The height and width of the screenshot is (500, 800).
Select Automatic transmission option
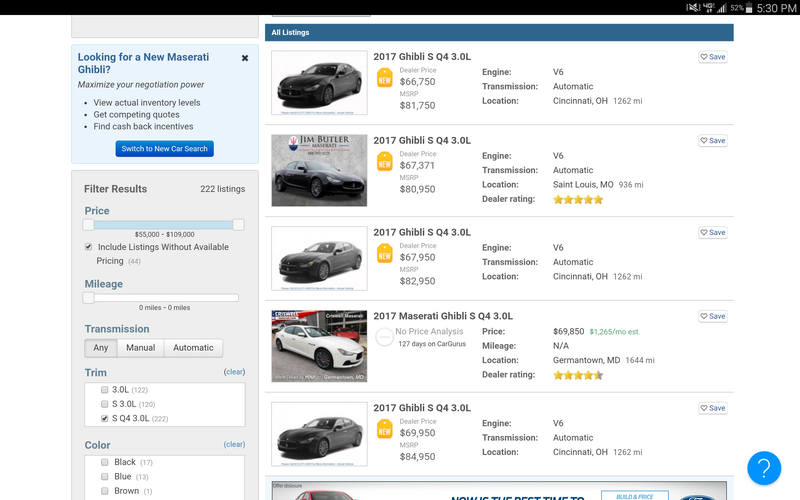click(x=193, y=348)
